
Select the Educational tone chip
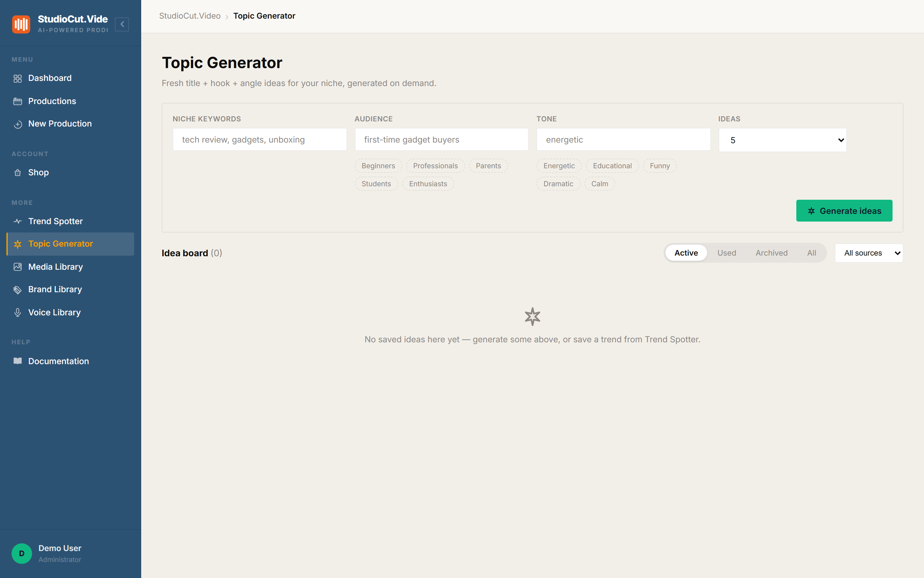[612, 166]
